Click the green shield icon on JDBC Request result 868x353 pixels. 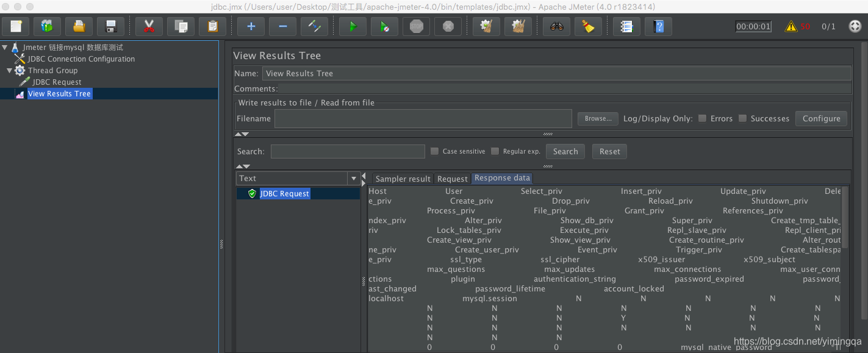(252, 193)
